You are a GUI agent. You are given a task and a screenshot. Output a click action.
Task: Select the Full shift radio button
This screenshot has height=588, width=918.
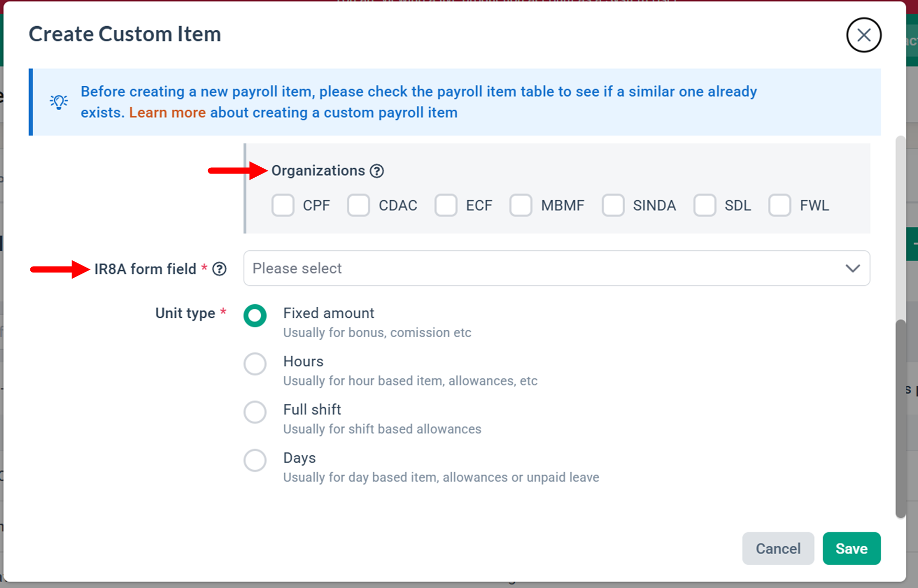click(255, 412)
